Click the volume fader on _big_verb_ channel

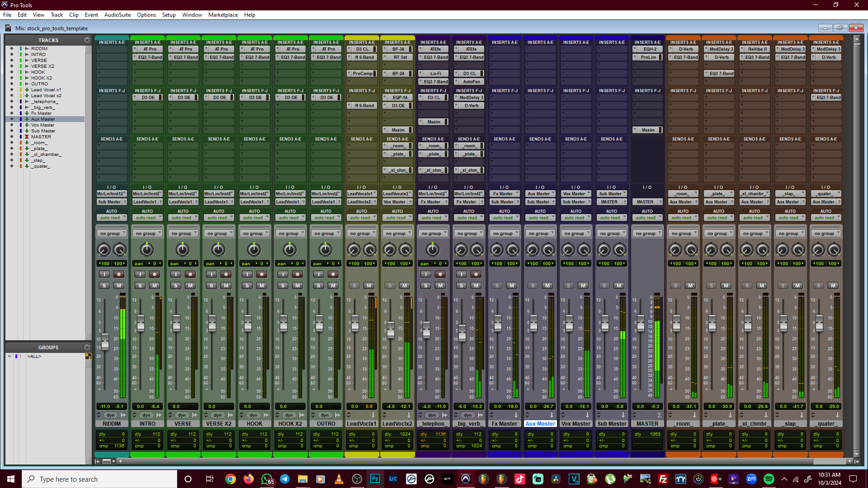(462, 332)
